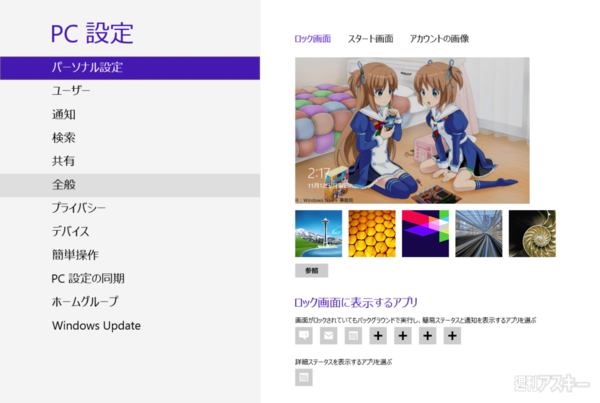Add an app with the last plus slot in the row
This screenshot has height=403, width=600.
click(452, 336)
